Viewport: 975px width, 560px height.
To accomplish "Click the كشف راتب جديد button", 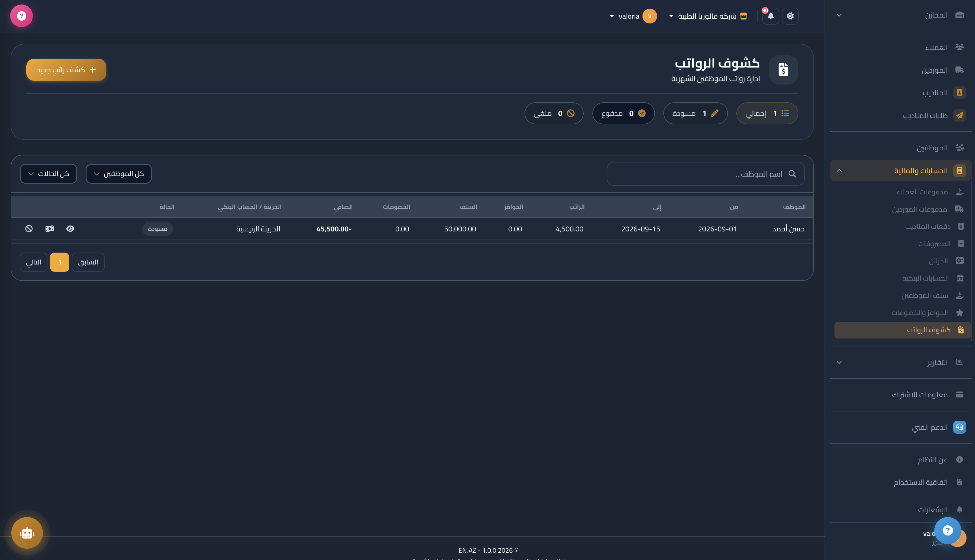I will pyautogui.click(x=66, y=70).
